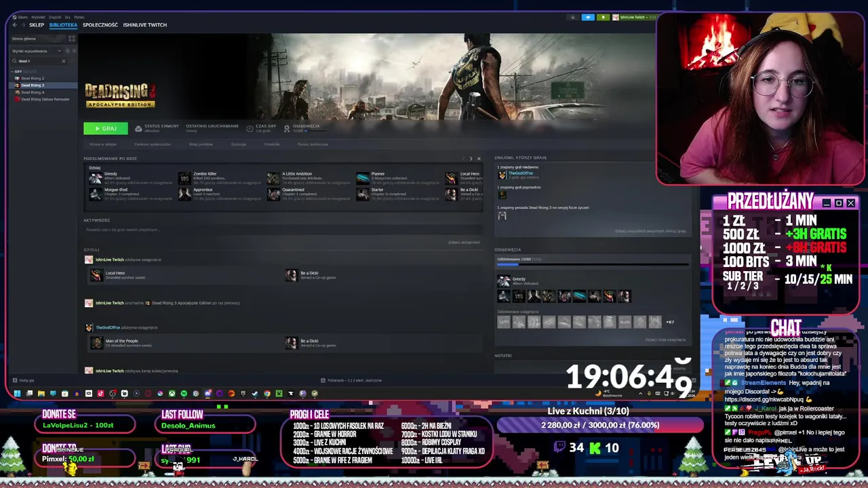
Task: Open the ISHINLIVE TWITCH profile tab
Action: click(x=144, y=25)
